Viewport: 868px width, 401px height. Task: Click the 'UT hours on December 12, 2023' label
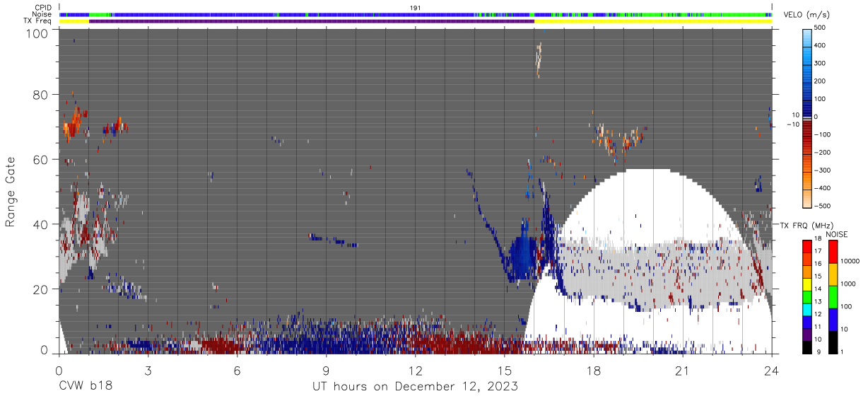coord(416,387)
